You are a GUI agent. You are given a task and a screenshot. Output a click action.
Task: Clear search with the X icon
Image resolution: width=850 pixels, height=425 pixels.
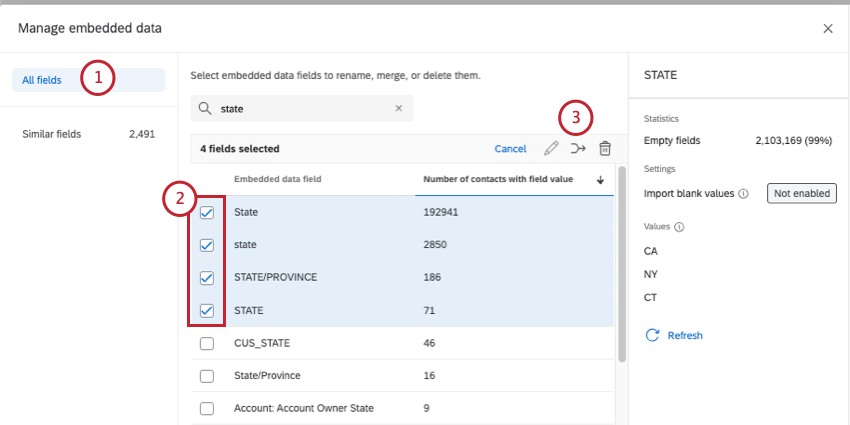[x=398, y=109]
